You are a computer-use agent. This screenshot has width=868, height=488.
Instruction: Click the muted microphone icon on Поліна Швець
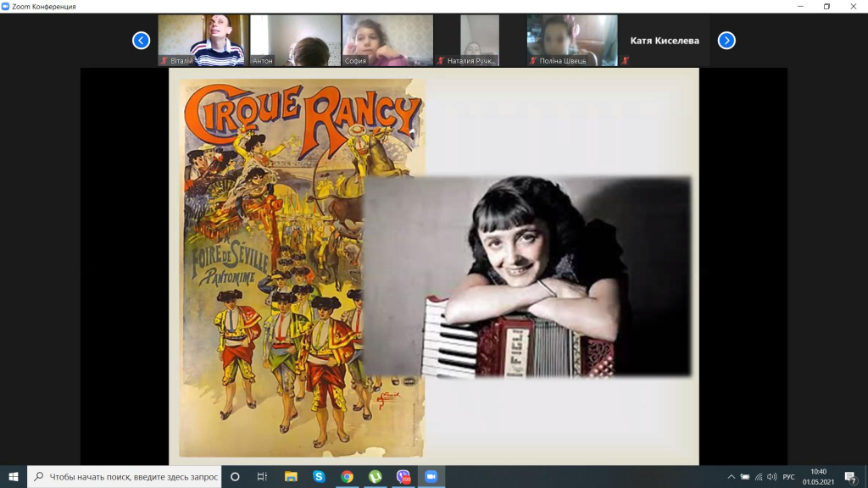pos(532,61)
